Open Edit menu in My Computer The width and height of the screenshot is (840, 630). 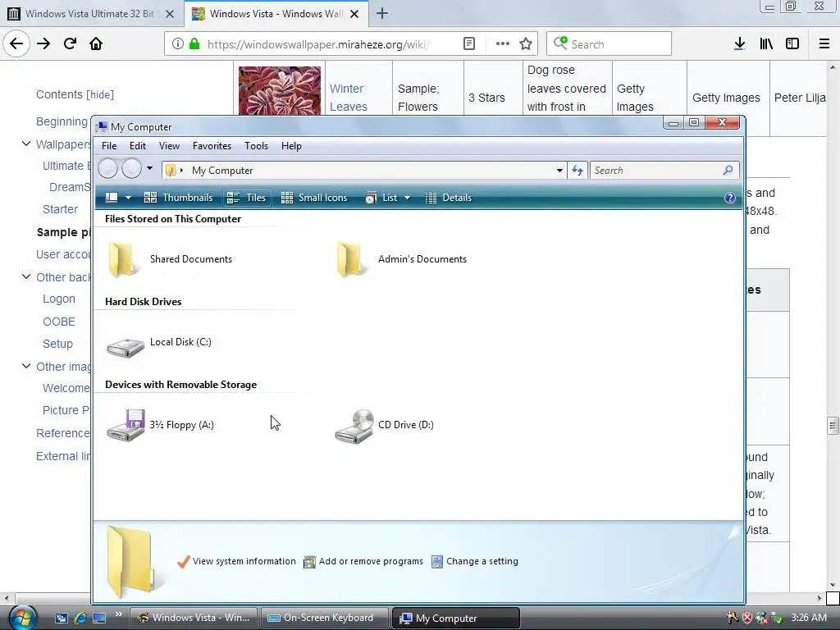[x=138, y=146]
